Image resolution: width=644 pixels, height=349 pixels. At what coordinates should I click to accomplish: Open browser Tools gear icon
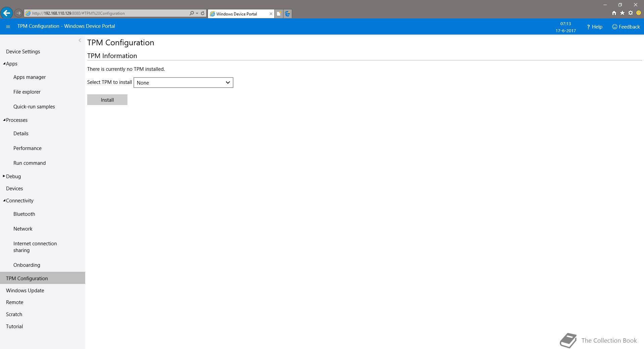tap(631, 13)
